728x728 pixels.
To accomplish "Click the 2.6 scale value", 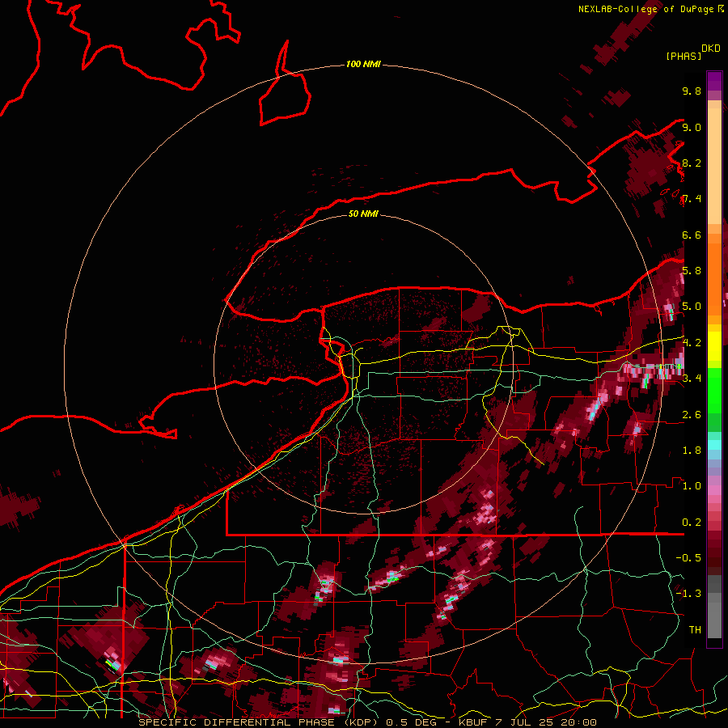I will coord(692,415).
